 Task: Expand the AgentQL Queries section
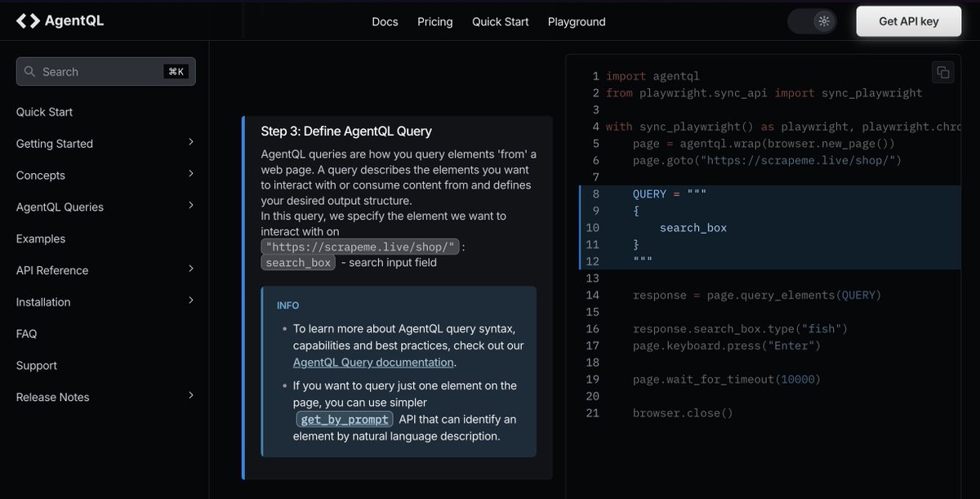[x=191, y=206]
